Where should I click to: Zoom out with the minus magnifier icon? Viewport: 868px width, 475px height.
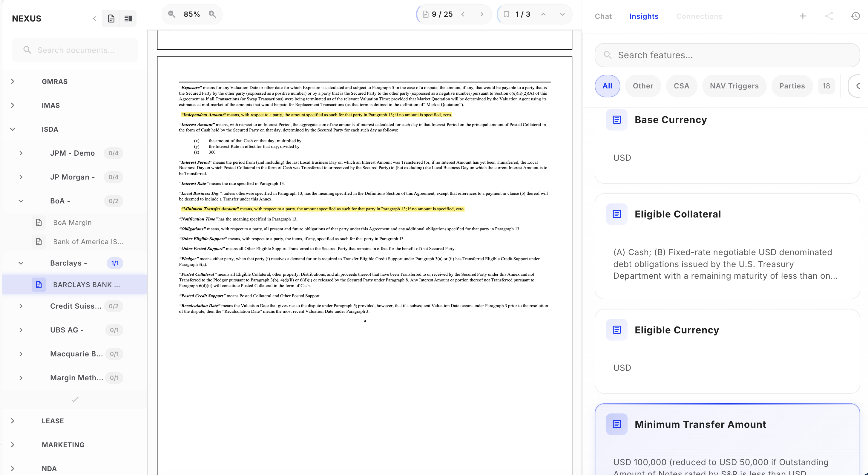click(172, 14)
